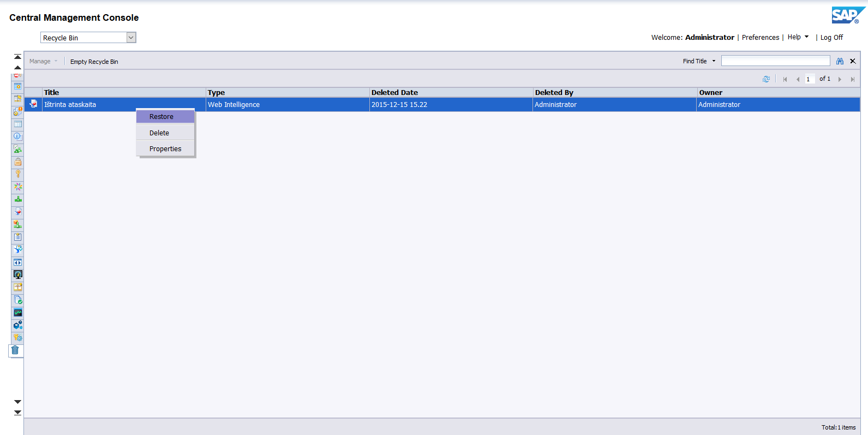Click the blue arrow user-flow icon

tap(17, 249)
